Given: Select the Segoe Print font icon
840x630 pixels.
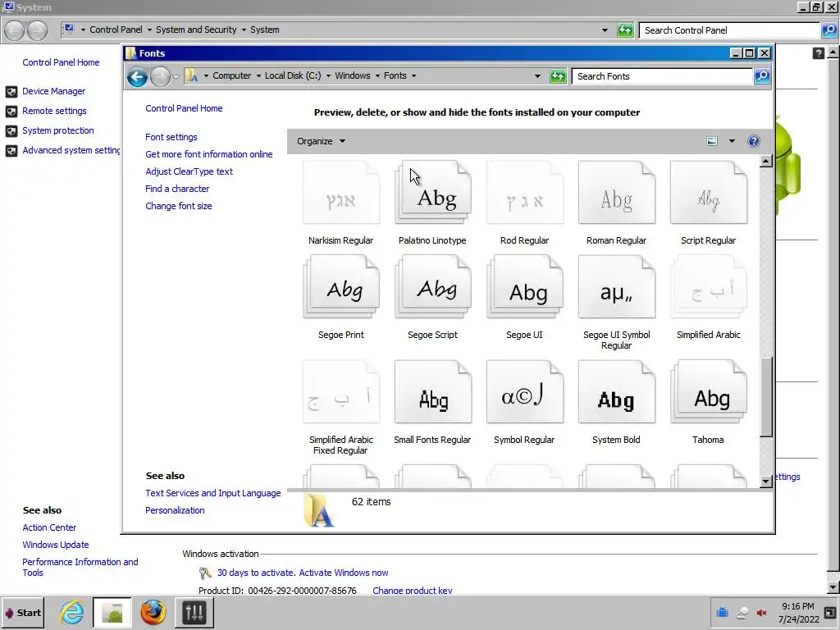Looking at the screenshot, I should pyautogui.click(x=341, y=287).
